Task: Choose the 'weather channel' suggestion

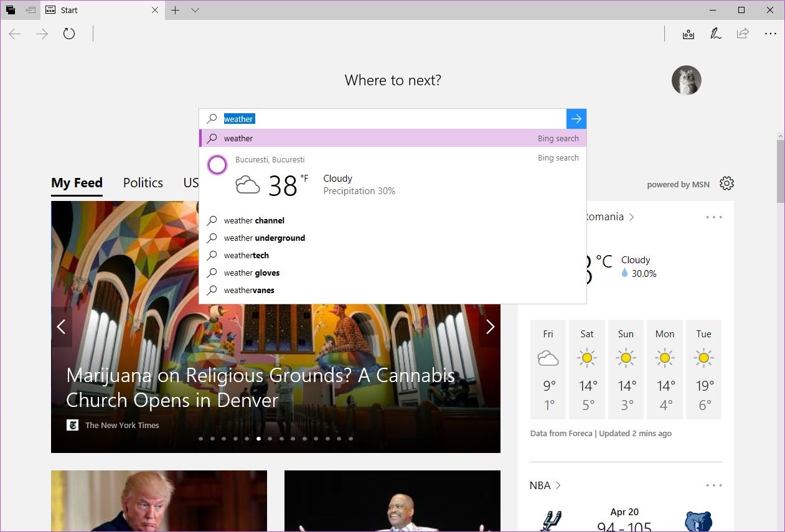Action: tap(254, 220)
